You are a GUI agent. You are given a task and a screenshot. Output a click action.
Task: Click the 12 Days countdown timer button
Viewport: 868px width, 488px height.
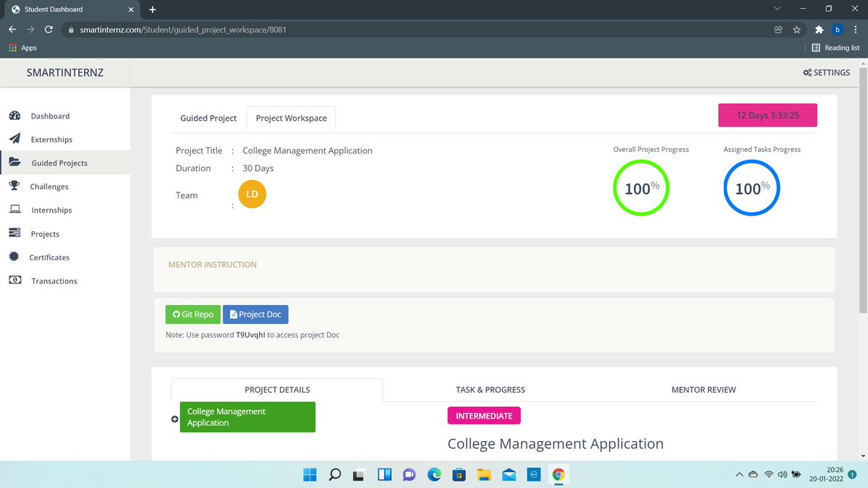(767, 116)
